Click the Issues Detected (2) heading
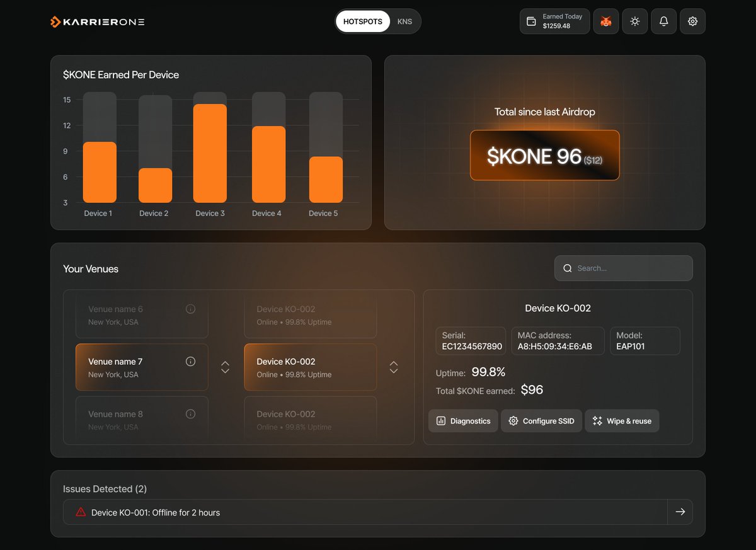 [x=105, y=489]
